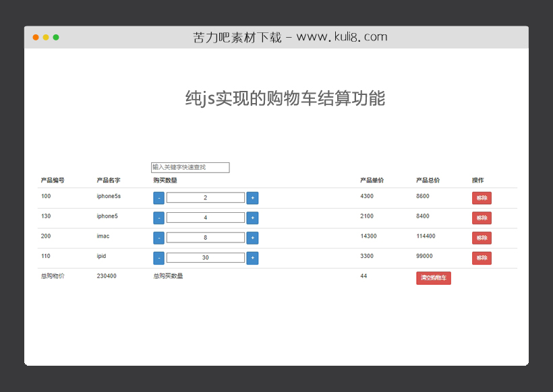
Task: Decrease iphone5 quantity with minus button
Action: 158,218
